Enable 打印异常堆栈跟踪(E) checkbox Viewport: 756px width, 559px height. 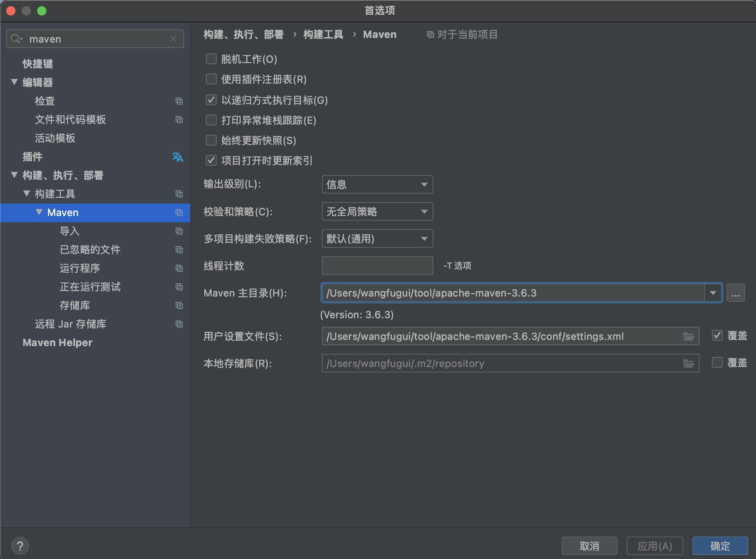pos(211,120)
